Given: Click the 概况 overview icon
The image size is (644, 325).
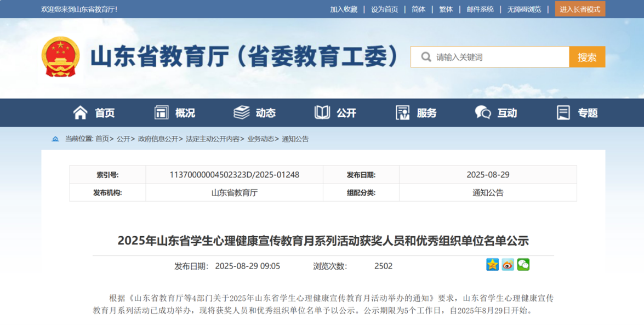Looking at the screenshot, I should tap(161, 112).
